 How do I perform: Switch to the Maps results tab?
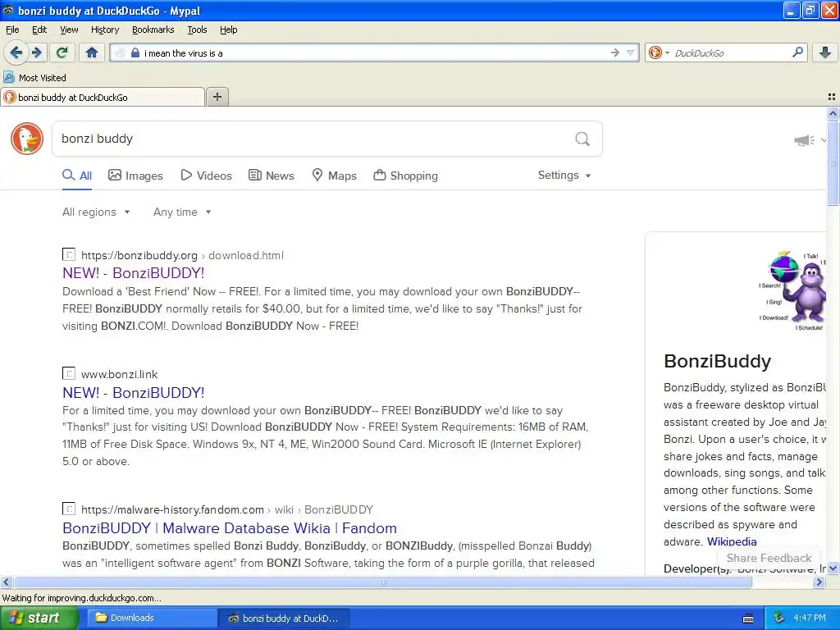pos(335,176)
